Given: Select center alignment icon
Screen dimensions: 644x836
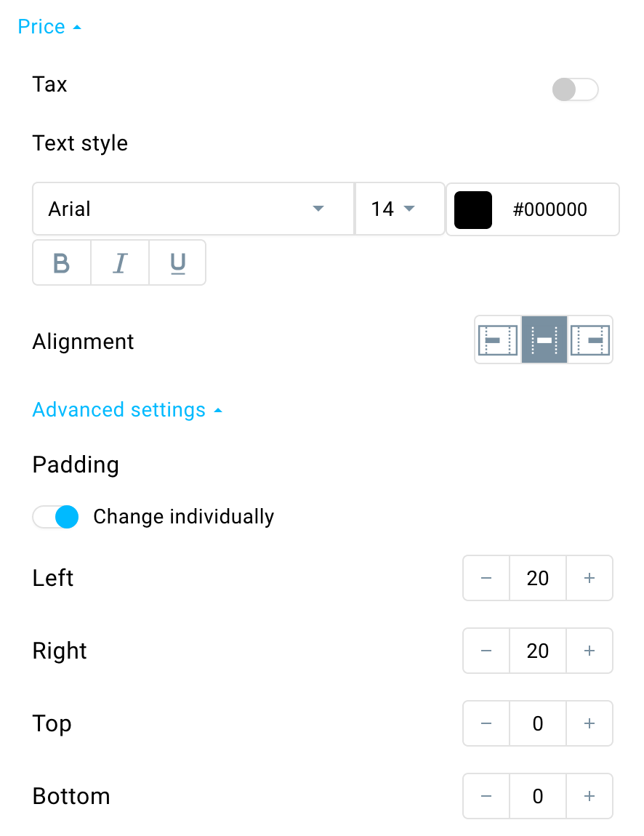Looking at the screenshot, I should point(544,339).
